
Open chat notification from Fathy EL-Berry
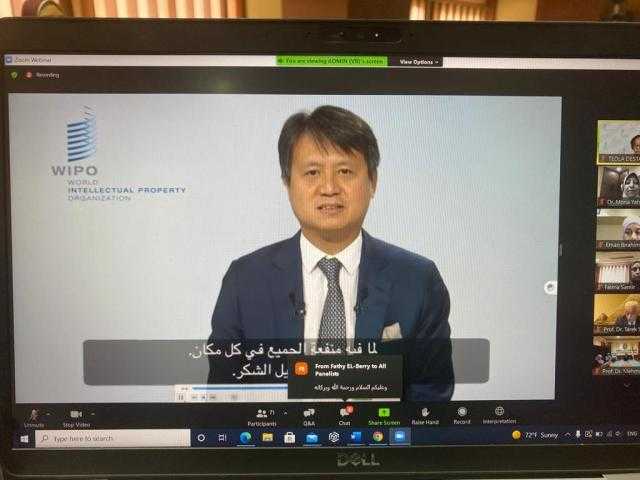click(345, 377)
